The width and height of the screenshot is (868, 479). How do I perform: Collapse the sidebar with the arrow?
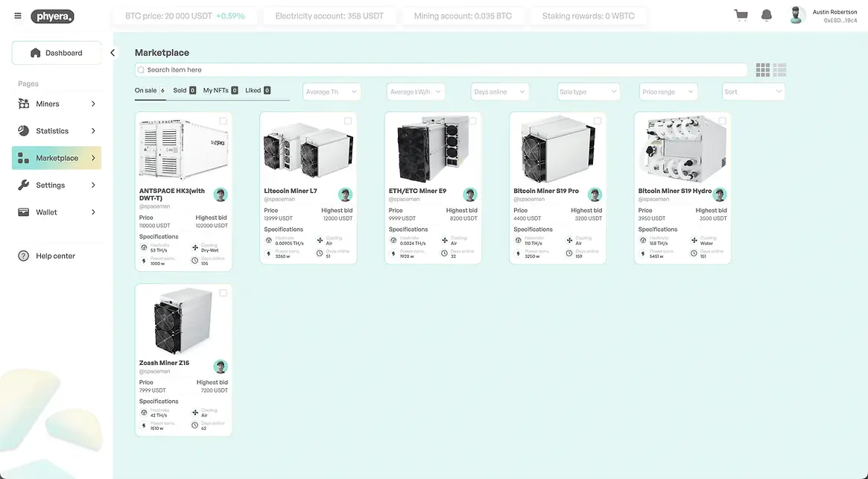[113, 53]
